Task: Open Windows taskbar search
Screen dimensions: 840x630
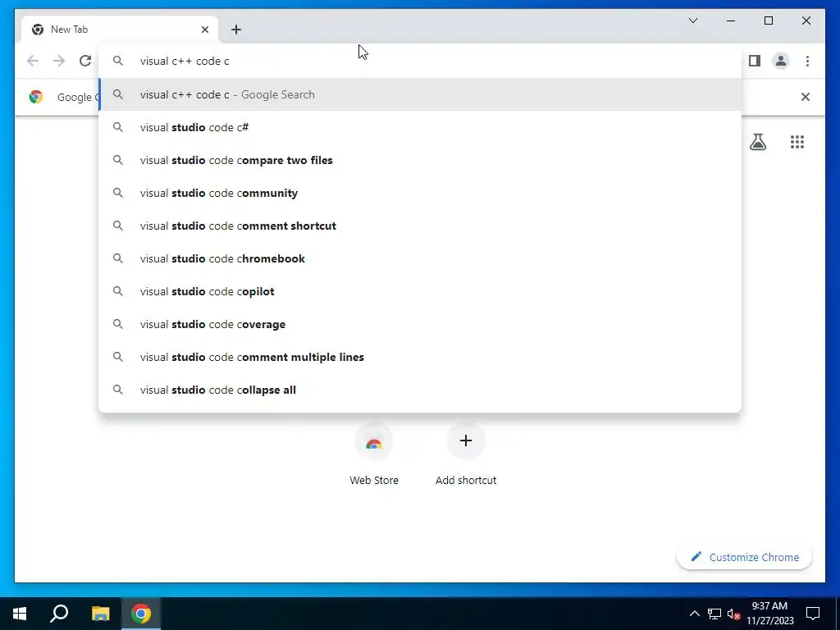Action: point(59,614)
